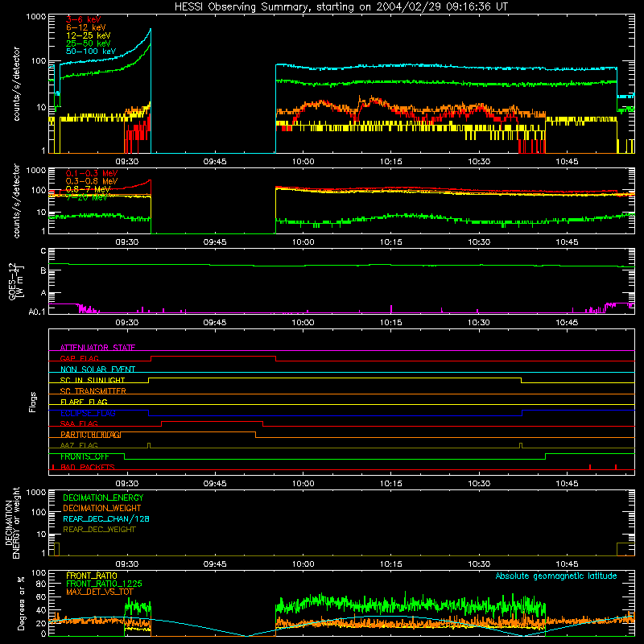Viewport: 644px width, 644px height.
Task: Select the 0.1-0.3 MeV legend label
Action: [92, 173]
